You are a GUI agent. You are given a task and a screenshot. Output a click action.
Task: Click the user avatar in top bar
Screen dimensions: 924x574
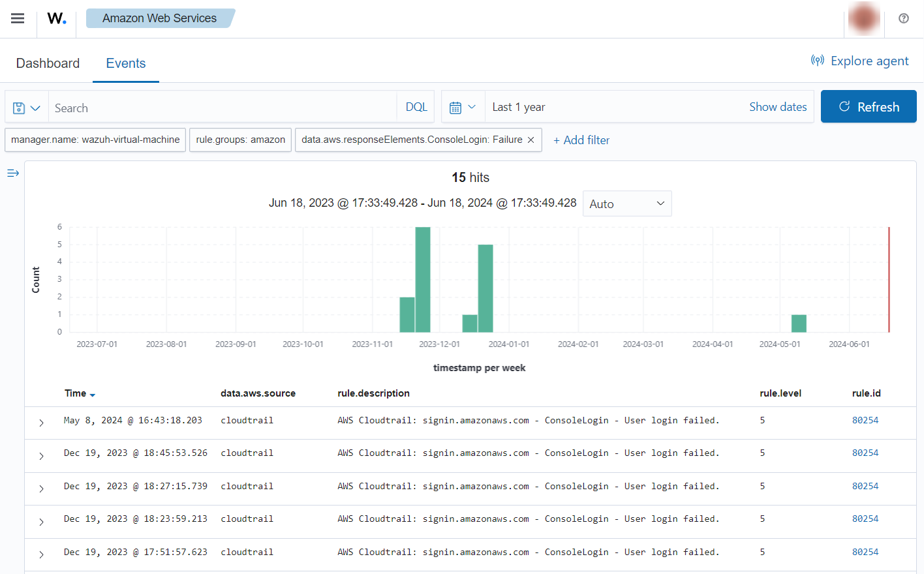pos(863,18)
